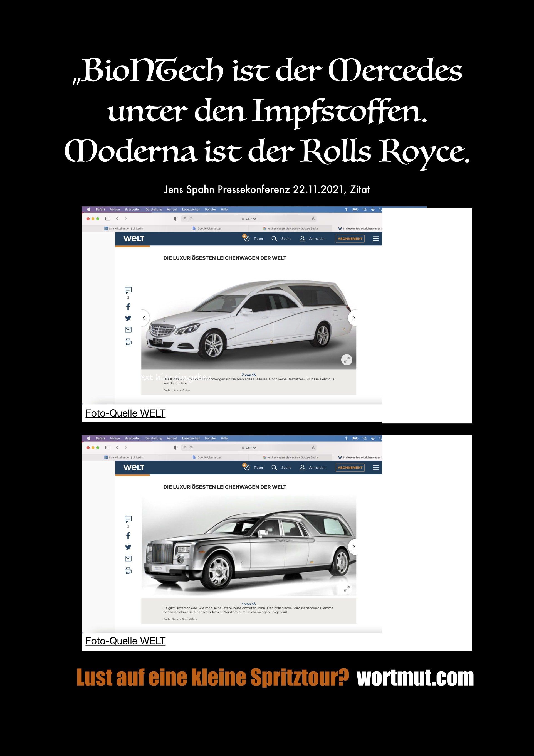Open Lesezeichen menu in the Rolls-Royce screenshot
This screenshot has height=756, width=534.
[x=191, y=438]
